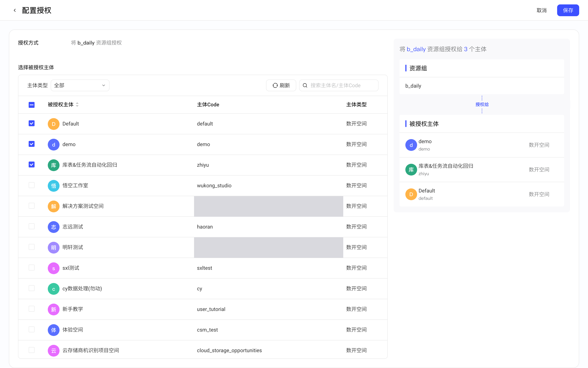Click the 体验空间 subject name
Image resolution: width=588 pixels, height=368 pixels.
click(x=73, y=330)
